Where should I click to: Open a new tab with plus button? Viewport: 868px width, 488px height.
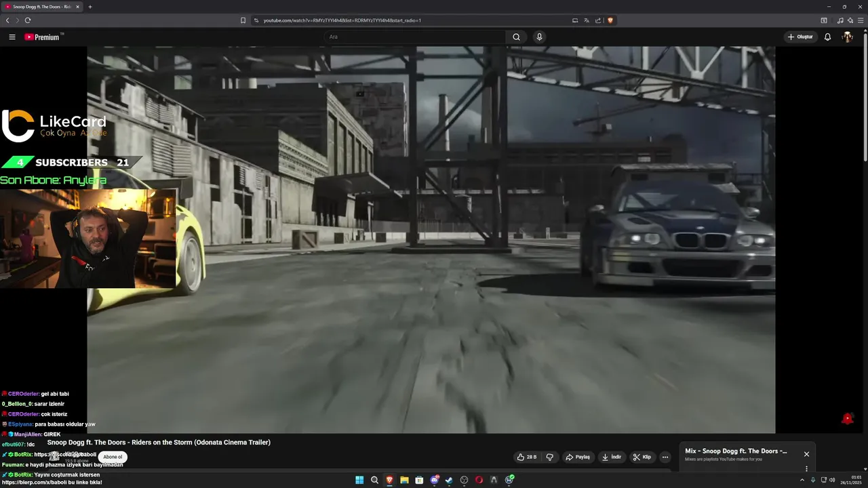pos(90,7)
